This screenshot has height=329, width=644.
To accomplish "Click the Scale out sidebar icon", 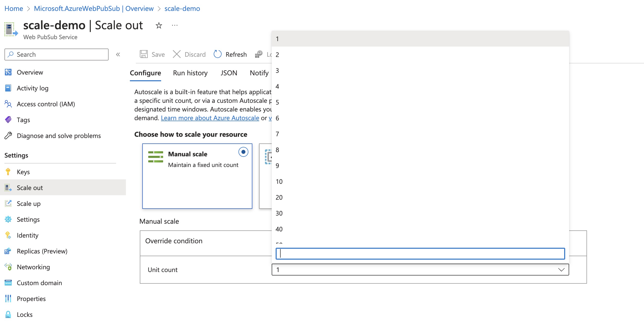I will pos(7,187).
